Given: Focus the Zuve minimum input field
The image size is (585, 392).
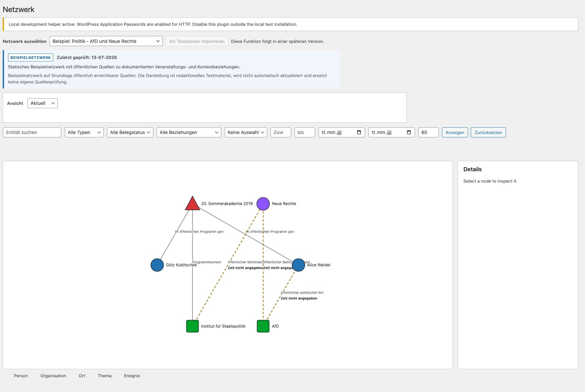Looking at the screenshot, I should pyautogui.click(x=281, y=132).
